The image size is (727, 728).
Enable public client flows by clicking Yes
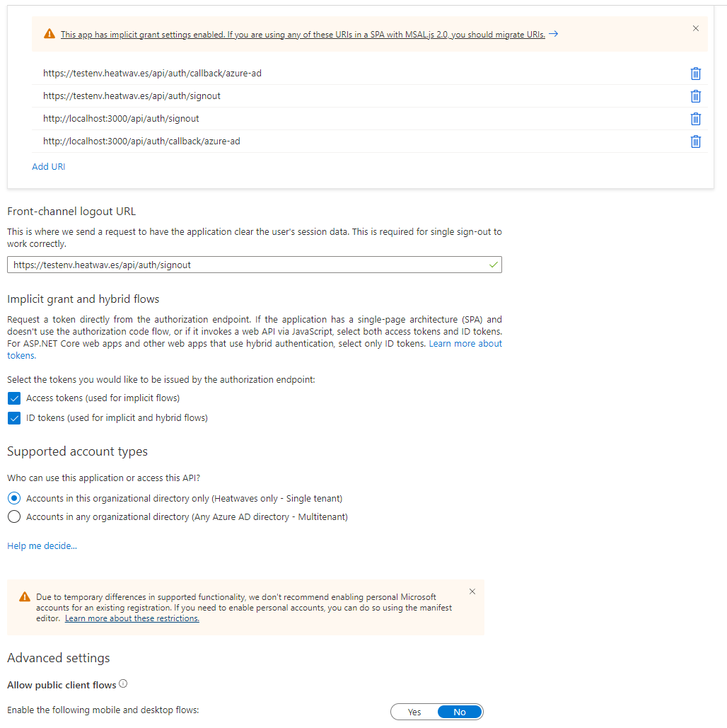[414, 712]
